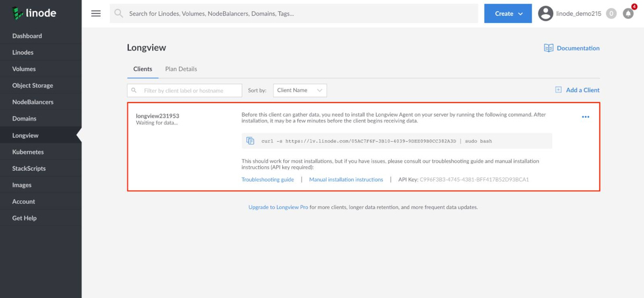Click the curl command text
This screenshot has width=644, height=298.
tap(376, 141)
